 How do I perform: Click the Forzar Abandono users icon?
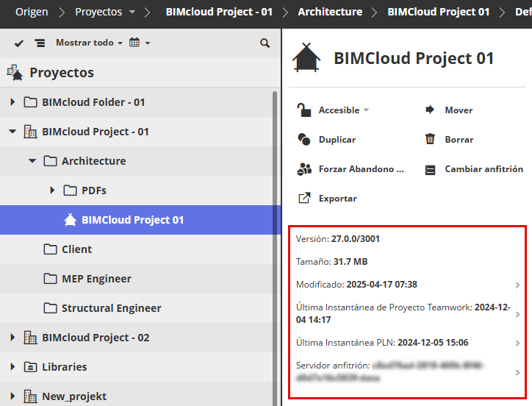coord(304,169)
